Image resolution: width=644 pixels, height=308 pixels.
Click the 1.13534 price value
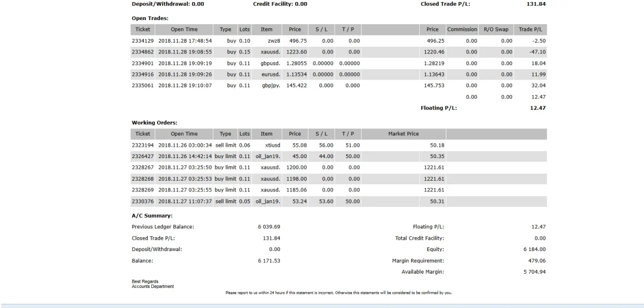coord(297,74)
